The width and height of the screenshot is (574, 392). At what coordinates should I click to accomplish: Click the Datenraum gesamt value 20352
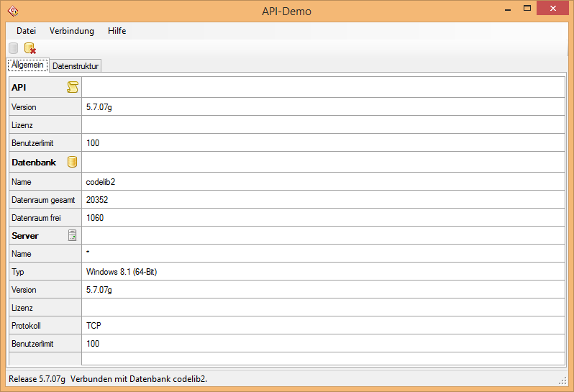click(97, 200)
